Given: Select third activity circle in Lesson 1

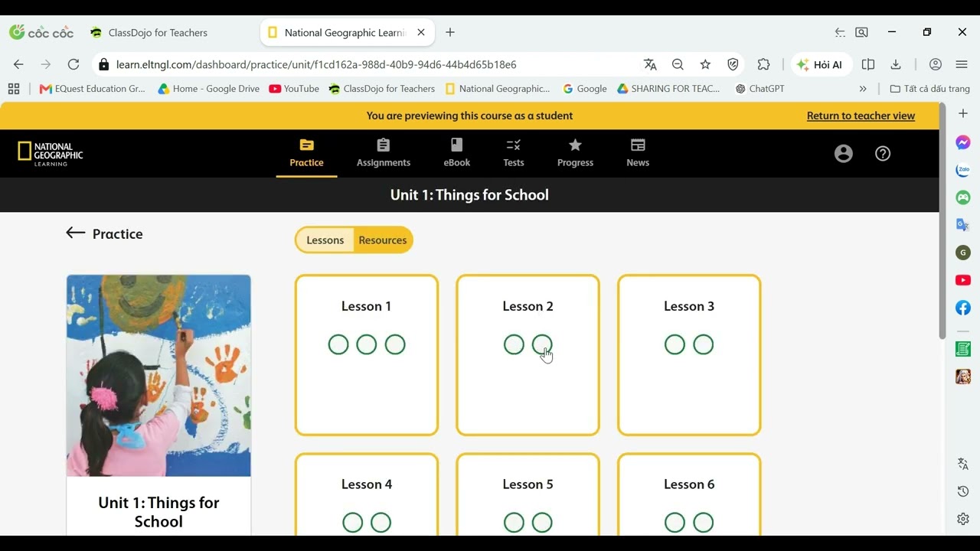Looking at the screenshot, I should pyautogui.click(x=395, y=344).
